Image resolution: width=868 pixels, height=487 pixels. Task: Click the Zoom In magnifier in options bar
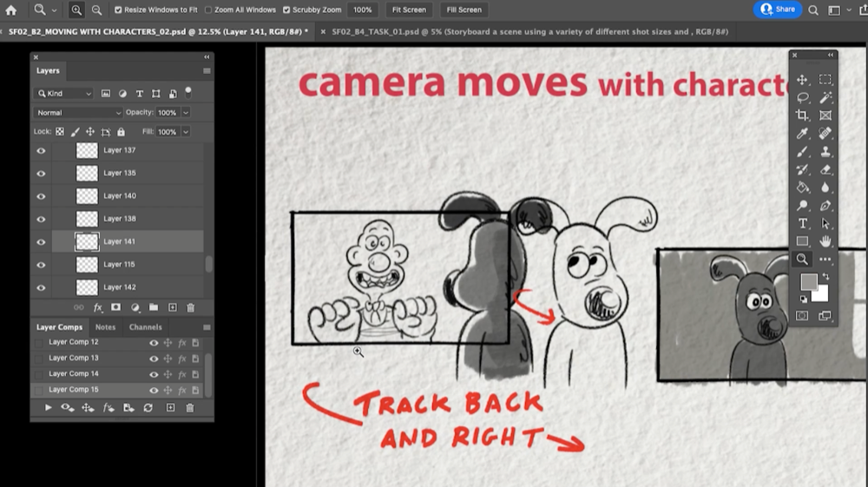[x=76, y=10]
